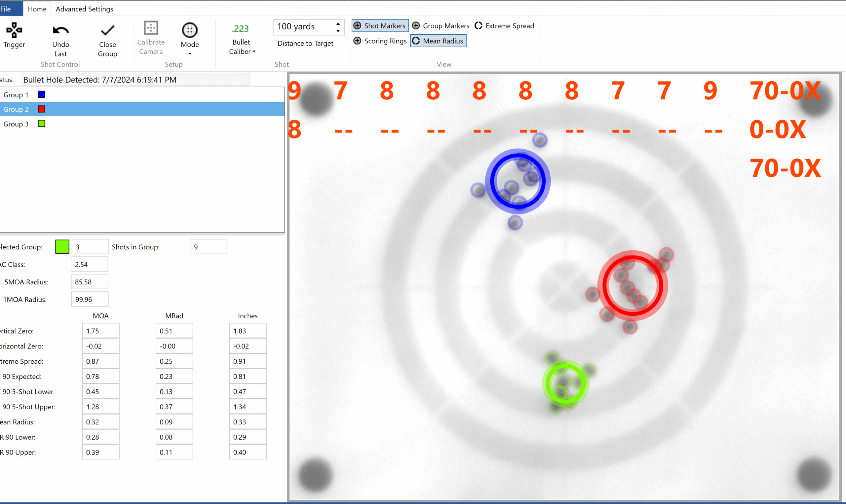Toggle the Mean Radius display
846x504 pixels.
pos(438,41)
